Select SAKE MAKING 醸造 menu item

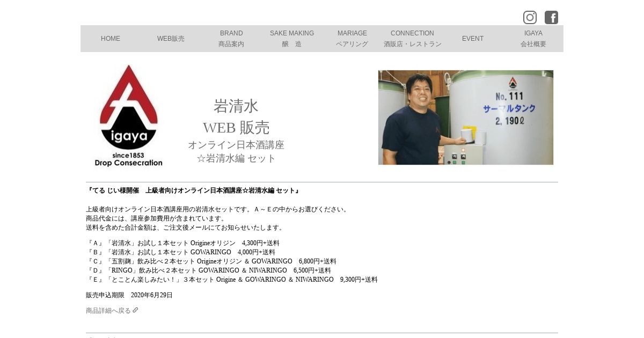(292, 39)
